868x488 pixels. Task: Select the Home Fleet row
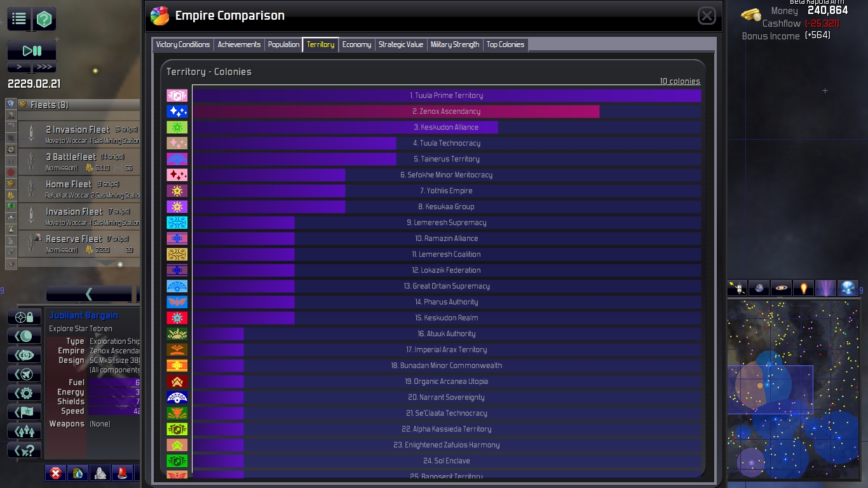[x=79, y=189]
